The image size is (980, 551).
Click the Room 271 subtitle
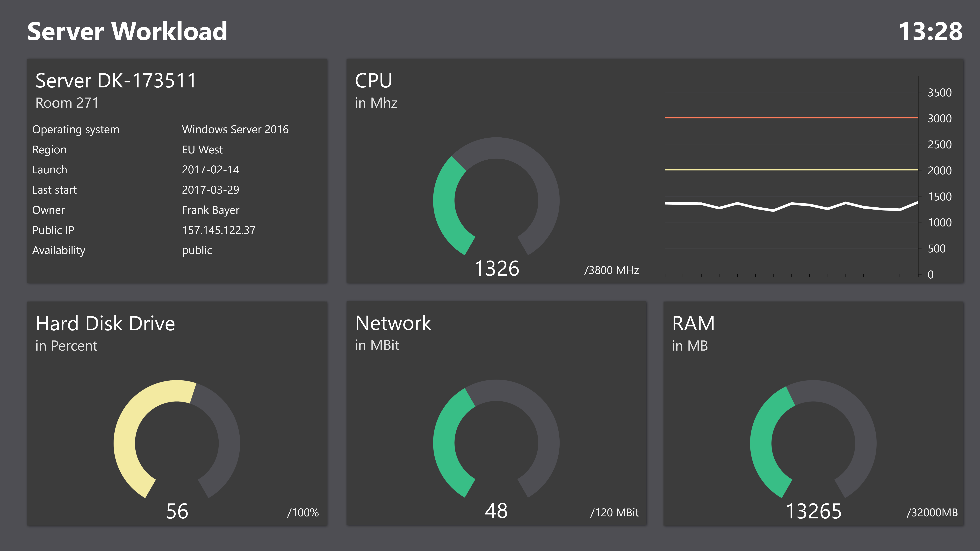[x=67, y=103]
